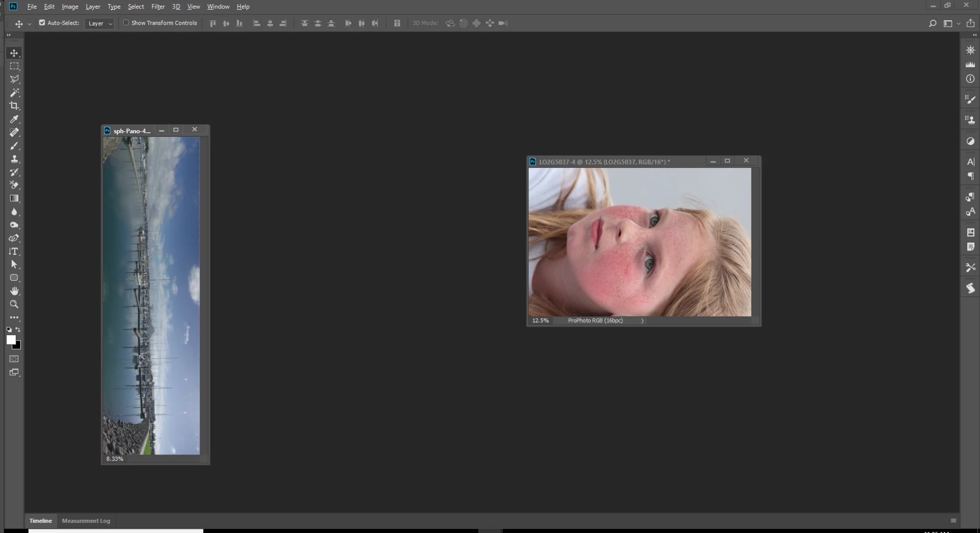Select the Vertical Type tool
The width and height of the screenshot is (980, 533).
(x=14, y=252)
